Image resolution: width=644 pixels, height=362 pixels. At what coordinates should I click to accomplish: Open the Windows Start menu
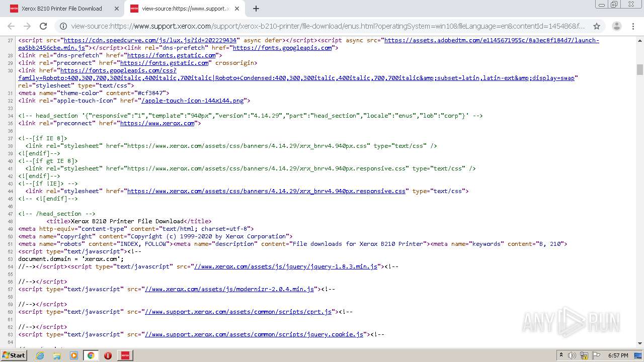[x=14, y=355]
